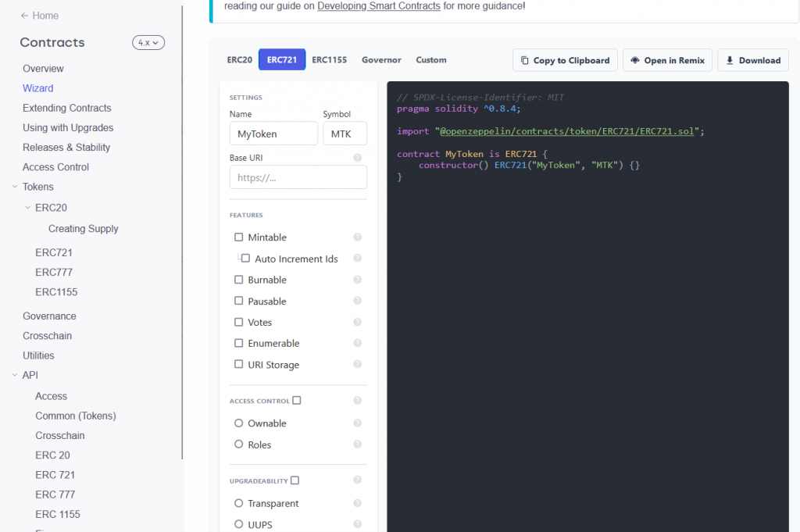800x532 pixels.
Task: Check the Burnable feature
Action: tap(239, 280)
